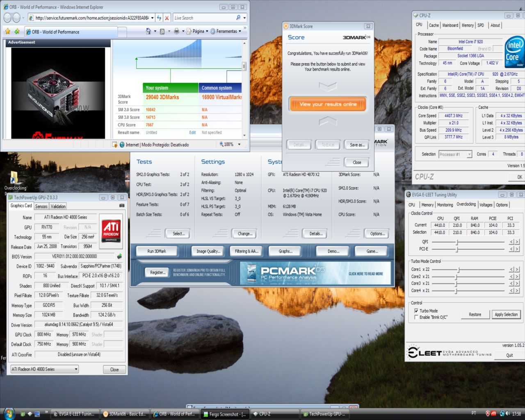Switch to the Cache tab in CPU-Z
The width and height of the screenshot is (525, 420).
coord(434,25)
